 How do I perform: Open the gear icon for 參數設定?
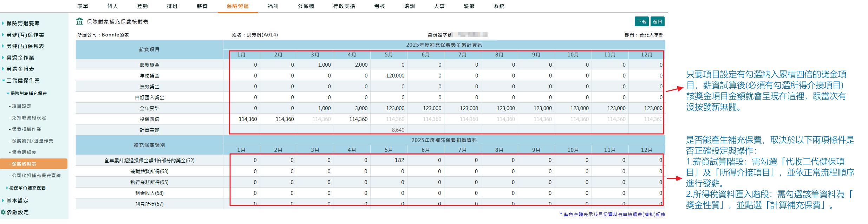[x=3, y=212]
